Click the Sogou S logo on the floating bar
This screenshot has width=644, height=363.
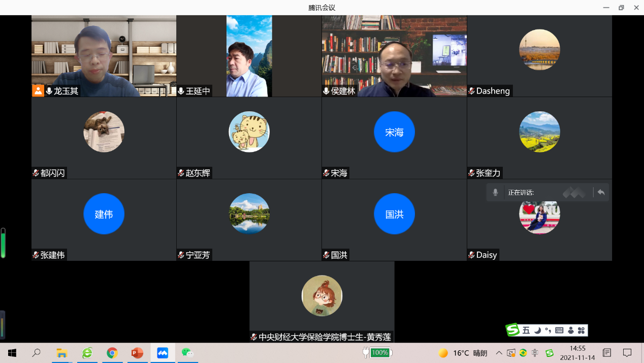[513, 330]
